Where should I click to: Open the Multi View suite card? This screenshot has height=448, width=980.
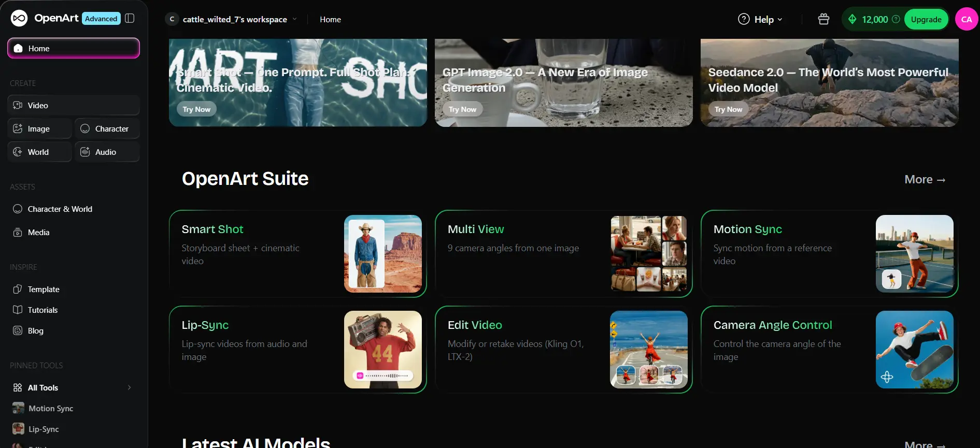click(563, 254)
